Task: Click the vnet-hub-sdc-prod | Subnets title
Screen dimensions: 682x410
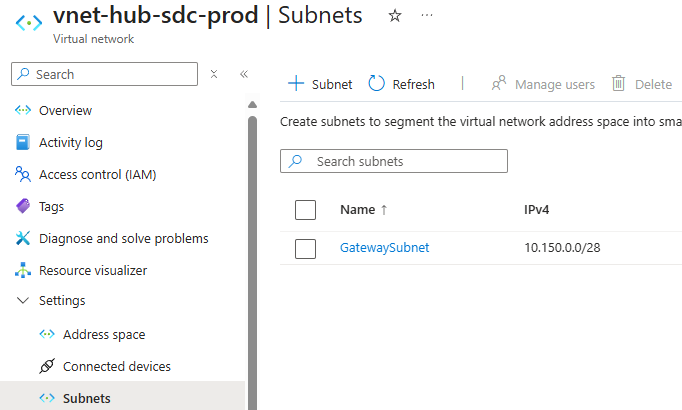Action: (x=207, y=15)
